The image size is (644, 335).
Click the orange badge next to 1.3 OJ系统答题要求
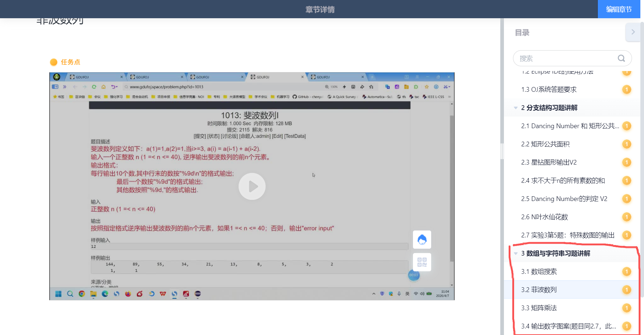click(626, 90)
